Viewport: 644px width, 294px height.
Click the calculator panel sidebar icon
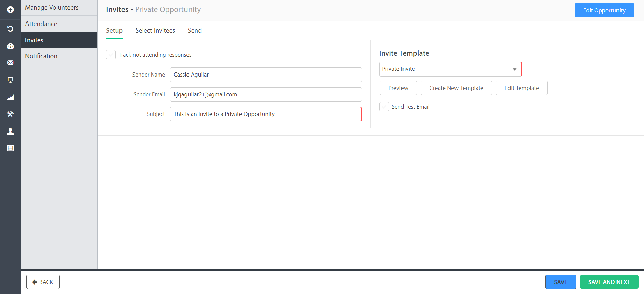10,148
